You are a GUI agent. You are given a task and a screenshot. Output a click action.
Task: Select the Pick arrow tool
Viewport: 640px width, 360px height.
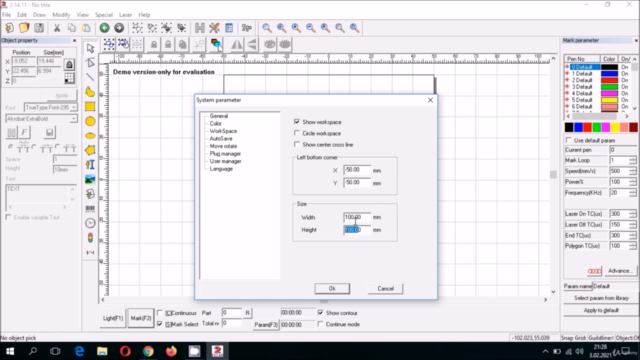pyautogui.click(x=90, y=48)
